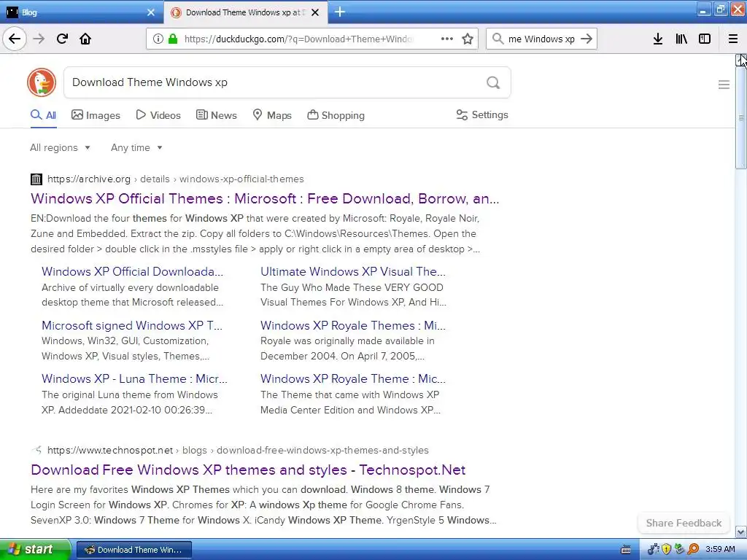Open Windows XP - Luna Theme sublink
Image resolution: width=747 pixels, height=560 pixels.
tap(134, 378)
